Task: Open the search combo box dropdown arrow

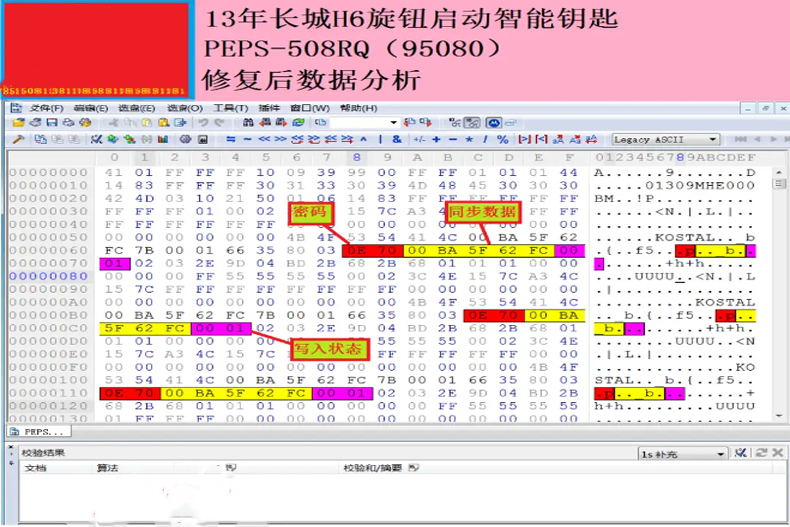Action: click(x=393, y=123)
